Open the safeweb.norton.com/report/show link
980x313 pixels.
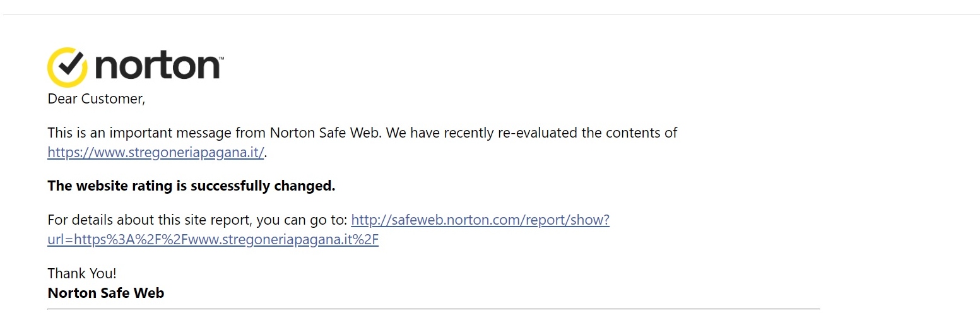(480, 220)
